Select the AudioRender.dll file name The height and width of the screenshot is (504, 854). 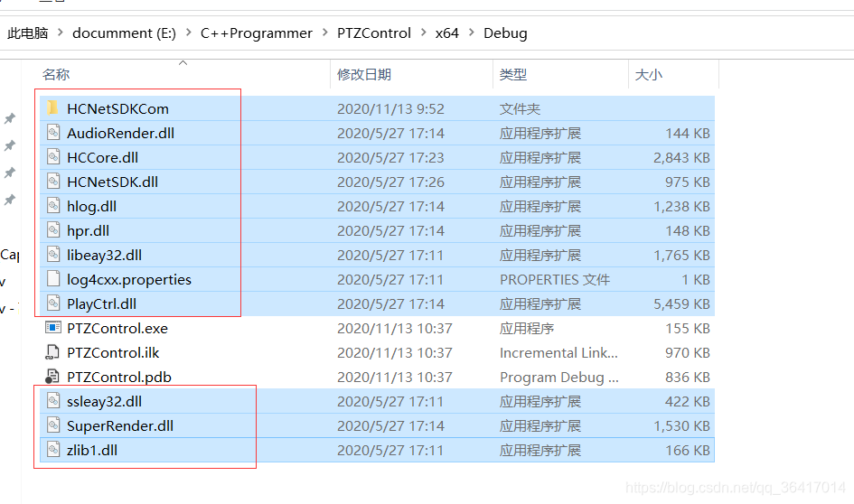120,134
